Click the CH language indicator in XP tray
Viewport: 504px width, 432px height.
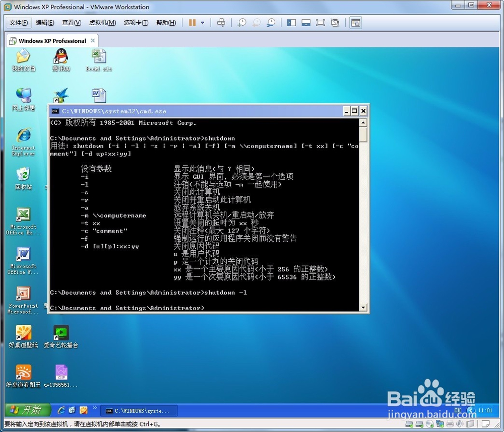tap(458, 410)
